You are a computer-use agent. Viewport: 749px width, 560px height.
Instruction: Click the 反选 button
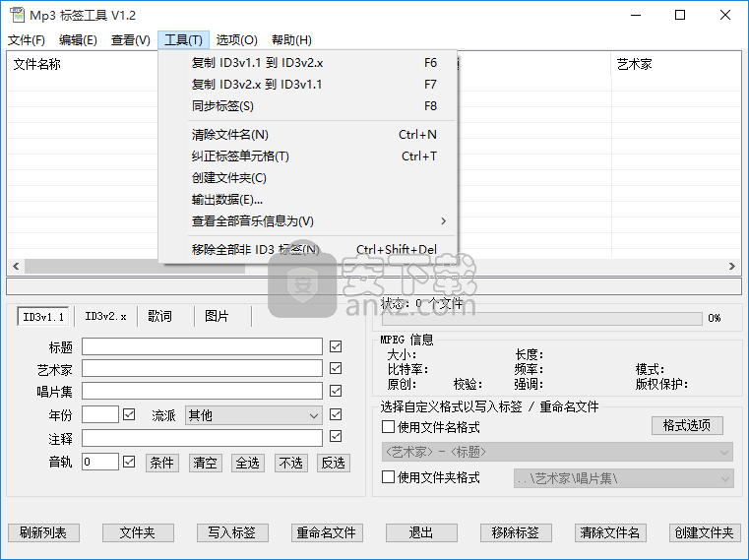coord(334,463)
